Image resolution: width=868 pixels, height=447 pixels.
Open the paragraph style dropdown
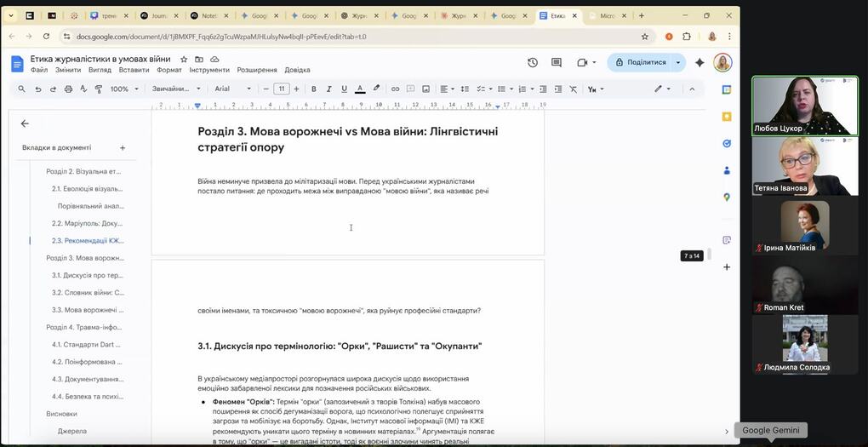click(176, 89)
